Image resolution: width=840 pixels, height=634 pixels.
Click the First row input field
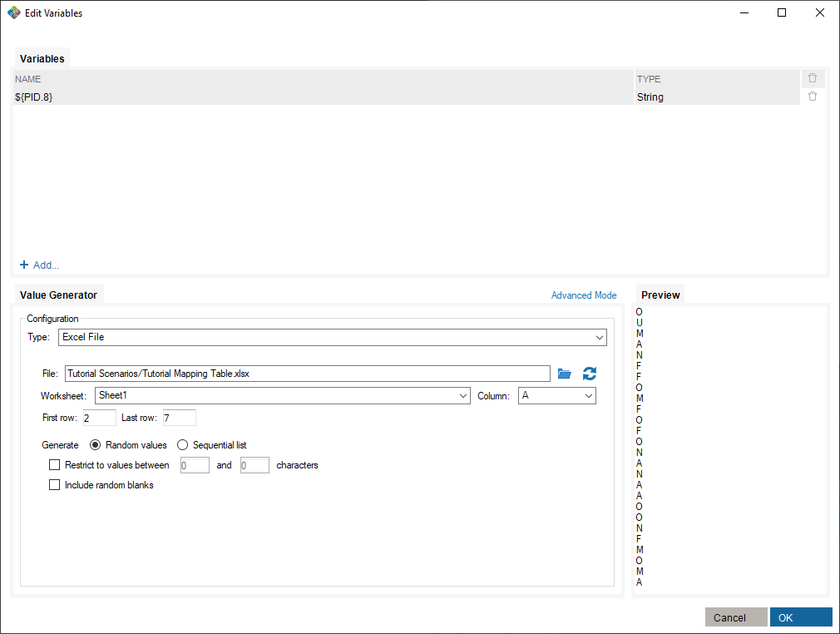[x=99, y=418]
